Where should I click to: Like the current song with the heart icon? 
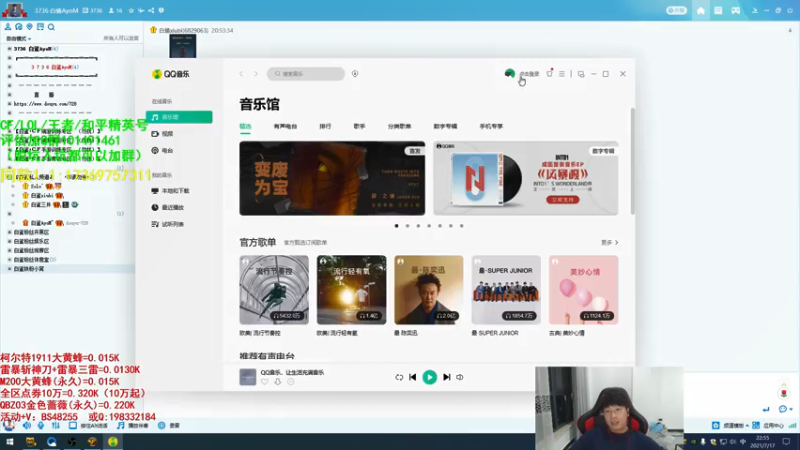tap(265, 382)
